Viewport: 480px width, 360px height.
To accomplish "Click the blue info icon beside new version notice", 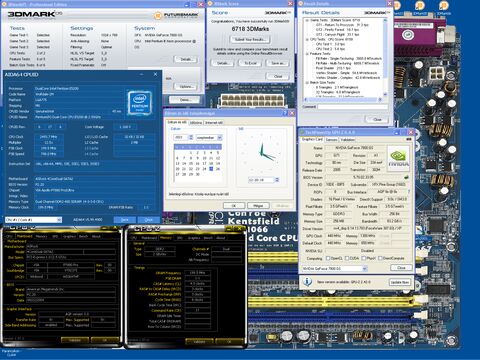I will coord(307,282).
